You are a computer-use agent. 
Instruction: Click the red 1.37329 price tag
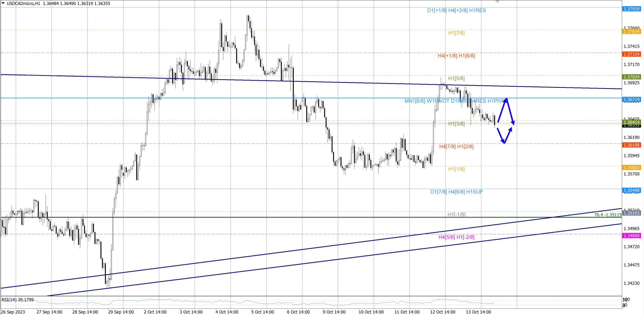pos(631,54)
